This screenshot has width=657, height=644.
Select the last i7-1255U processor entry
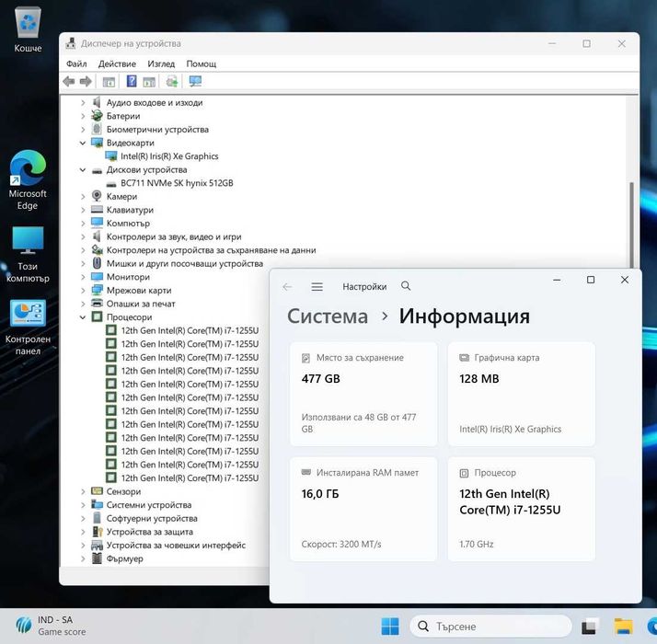click(x=190, y=478)
